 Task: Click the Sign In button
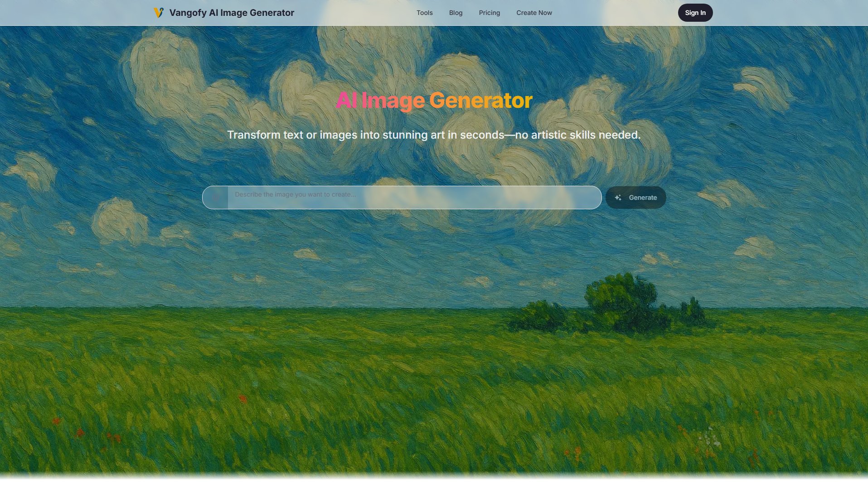click(x=695, y=13)
